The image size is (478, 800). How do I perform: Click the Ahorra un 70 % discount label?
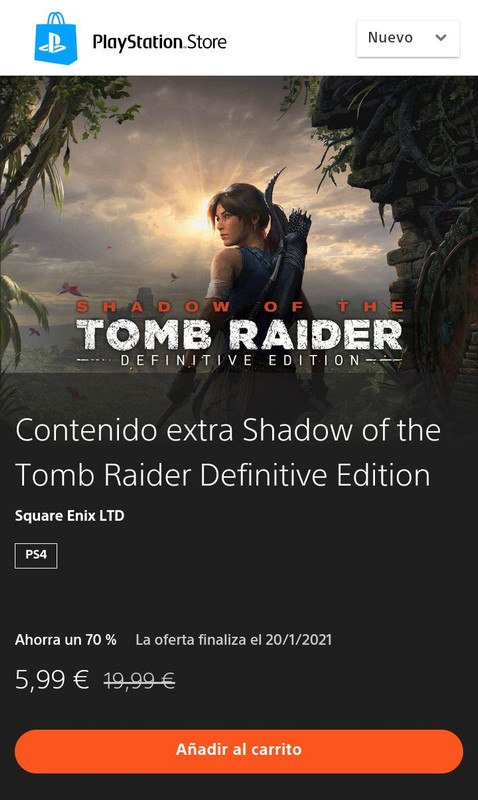(66, 640)
